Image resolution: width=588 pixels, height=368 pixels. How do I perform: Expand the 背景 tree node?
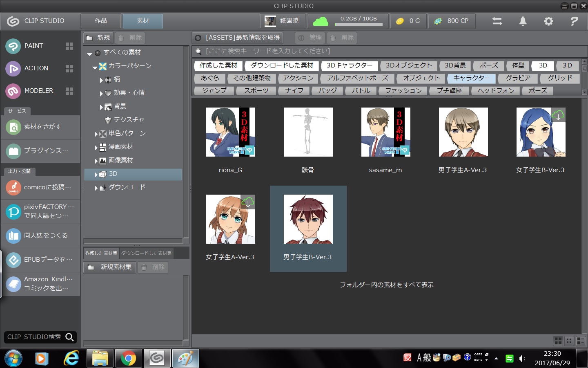[x=101, y=107]
